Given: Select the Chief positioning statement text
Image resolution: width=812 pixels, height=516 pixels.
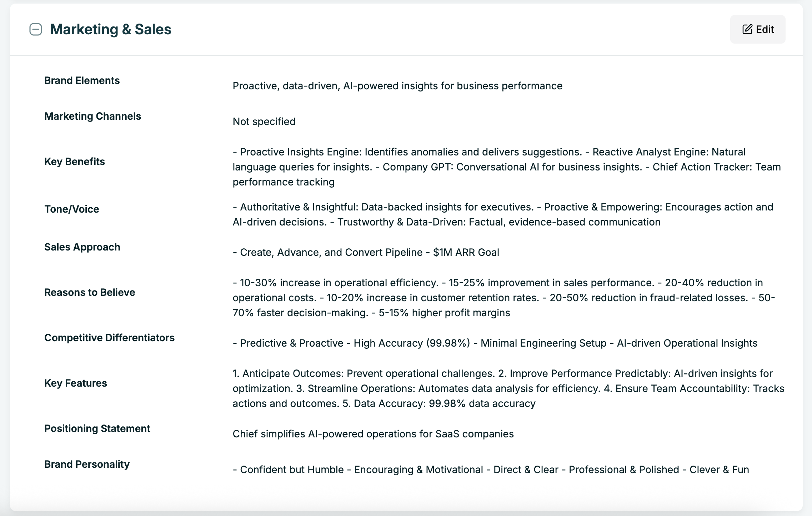Looking at the screenshot, I should 373,434.
